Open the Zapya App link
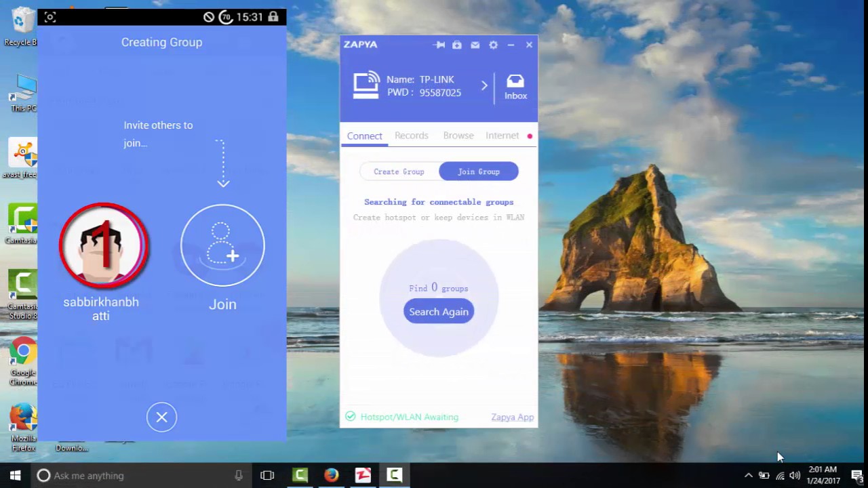868x488 pixels. point(513,417)
